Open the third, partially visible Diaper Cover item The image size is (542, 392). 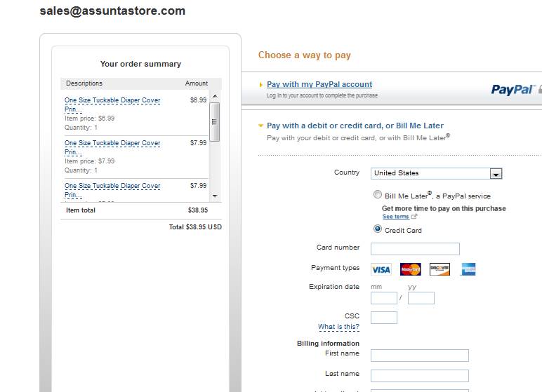click(112, 190)
